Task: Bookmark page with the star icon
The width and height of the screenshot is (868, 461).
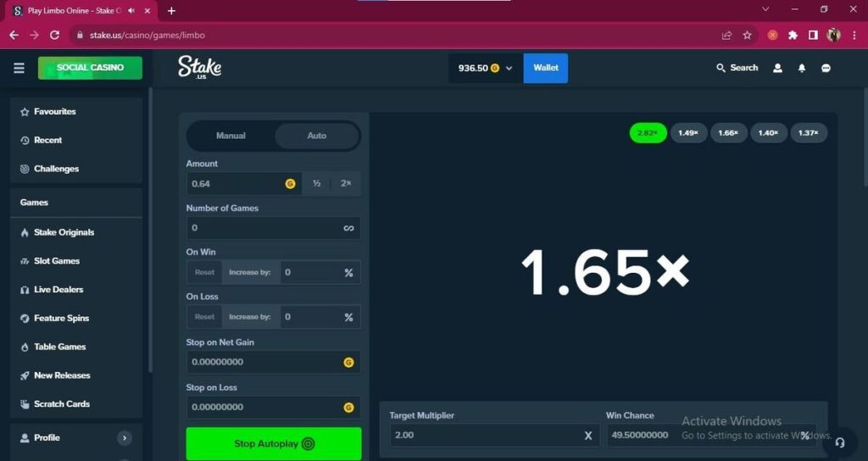Action: [748, 35]
